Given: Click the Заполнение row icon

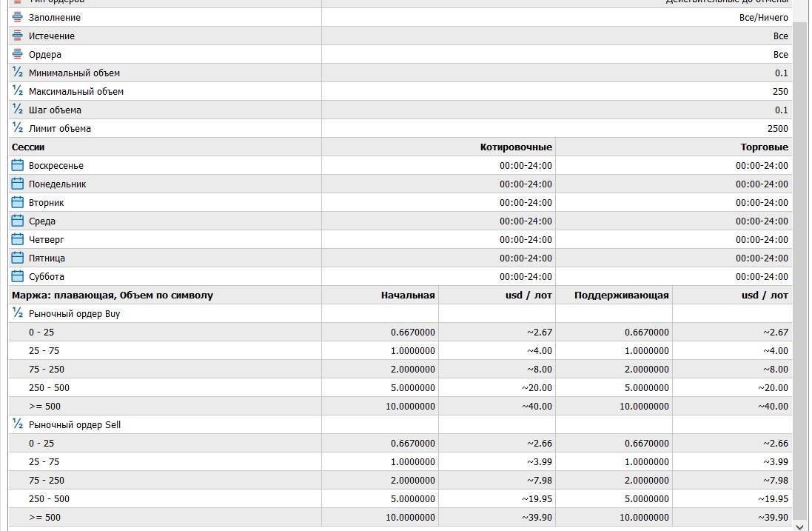Looking at the screenshot, I should [x=18, y=17].
